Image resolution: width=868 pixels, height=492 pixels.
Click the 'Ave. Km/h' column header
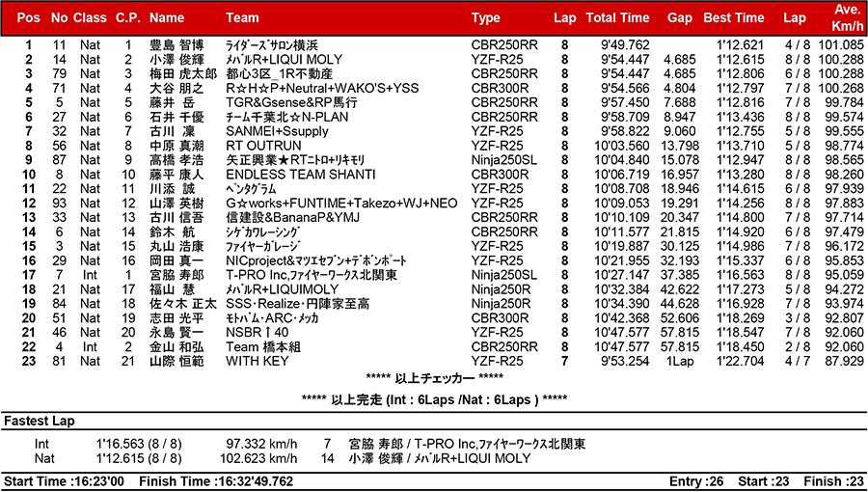coord(848,17)
